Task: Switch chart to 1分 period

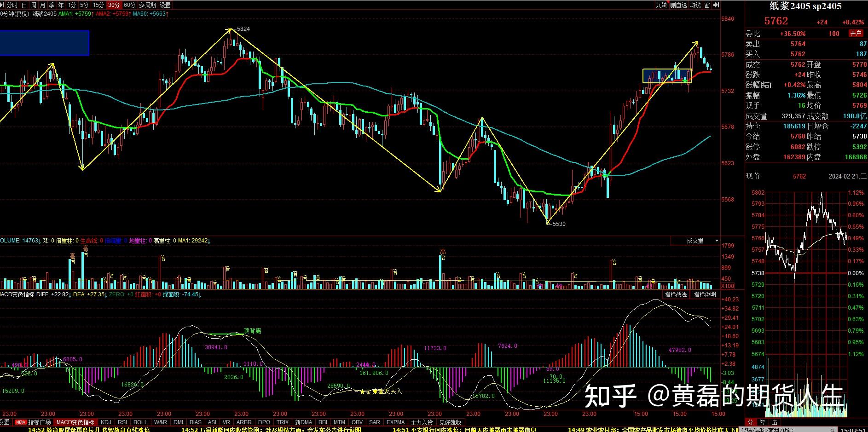Action: (x=72, y=5)
